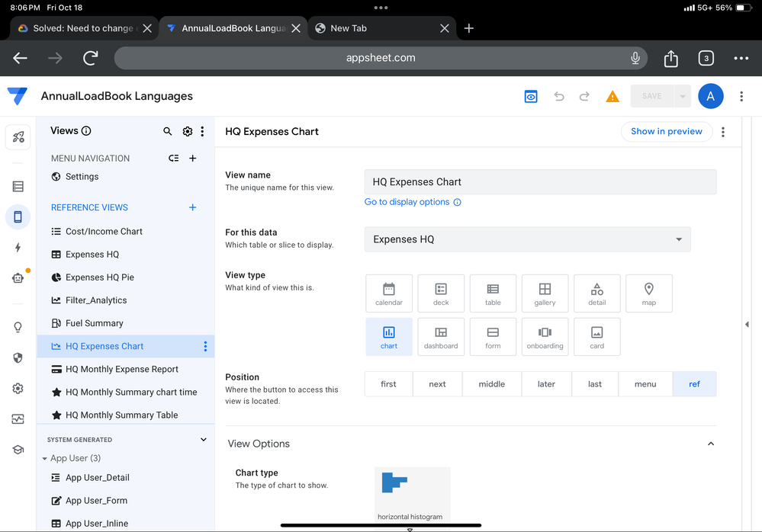Click the Views info icon

click(86, 130)
